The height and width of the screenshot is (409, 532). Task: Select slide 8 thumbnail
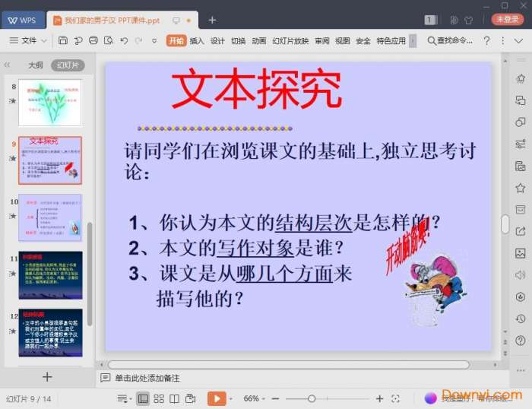50,103
